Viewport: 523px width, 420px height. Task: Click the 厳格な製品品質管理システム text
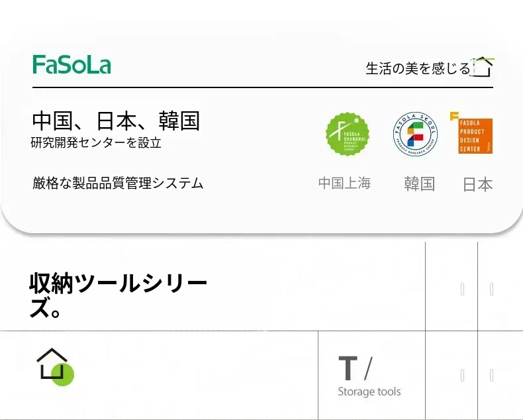[118, 184]
